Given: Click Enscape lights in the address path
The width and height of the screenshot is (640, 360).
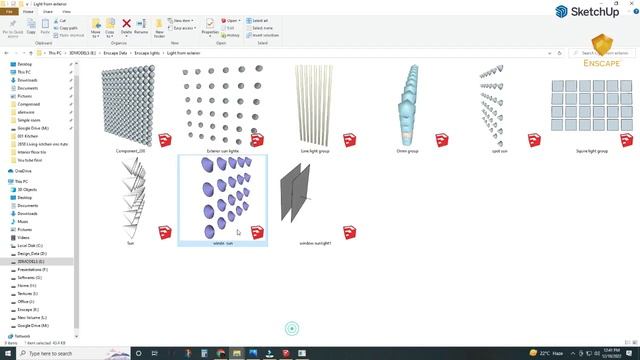Looking at the screenshot, I should (147, 53).
